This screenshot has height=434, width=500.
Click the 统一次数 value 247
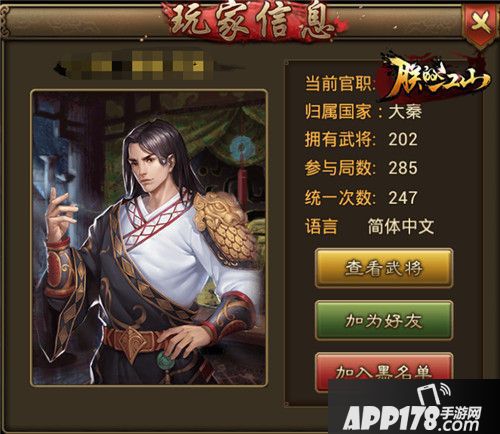(403, 198)
